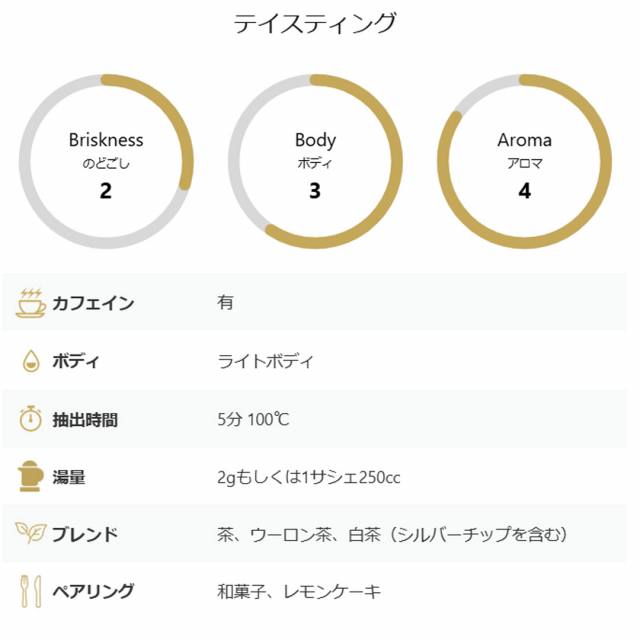Click the 和菓子、レモンケーキ pairing text
This screenshot has width=640, height=640.
(x=299, y=591)
